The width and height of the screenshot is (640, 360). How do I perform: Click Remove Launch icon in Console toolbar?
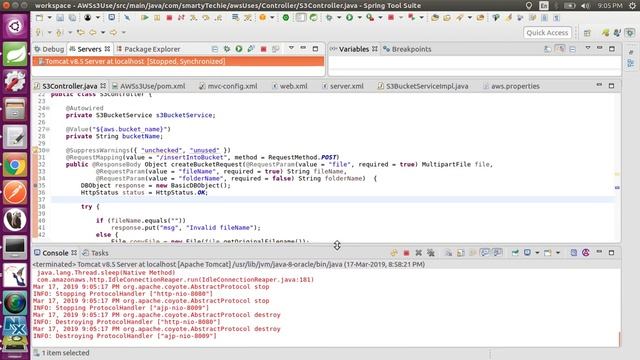(418, 253)
